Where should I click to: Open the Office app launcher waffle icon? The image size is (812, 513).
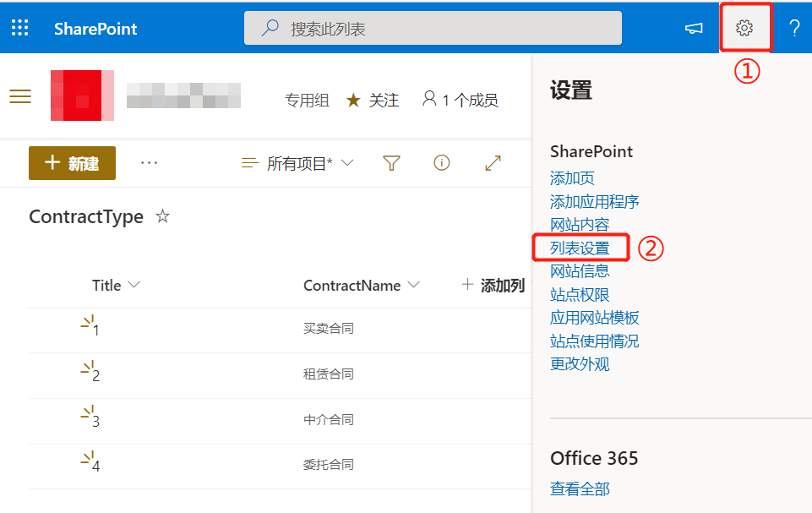pos(19,27)
